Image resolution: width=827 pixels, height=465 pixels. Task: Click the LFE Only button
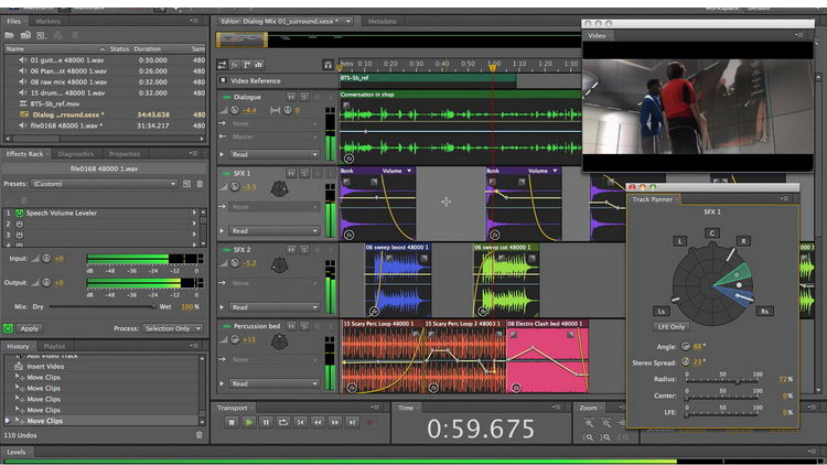[671, 327]
